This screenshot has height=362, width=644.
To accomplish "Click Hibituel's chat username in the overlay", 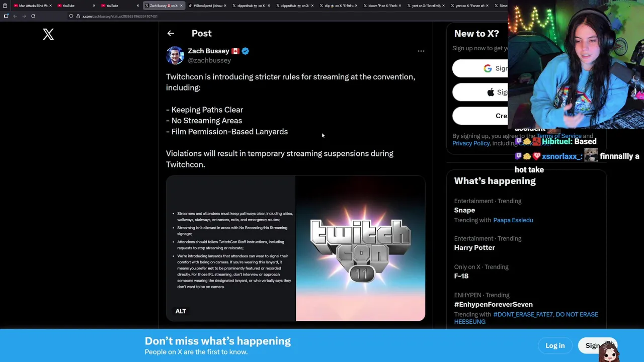I will [556, 142].
